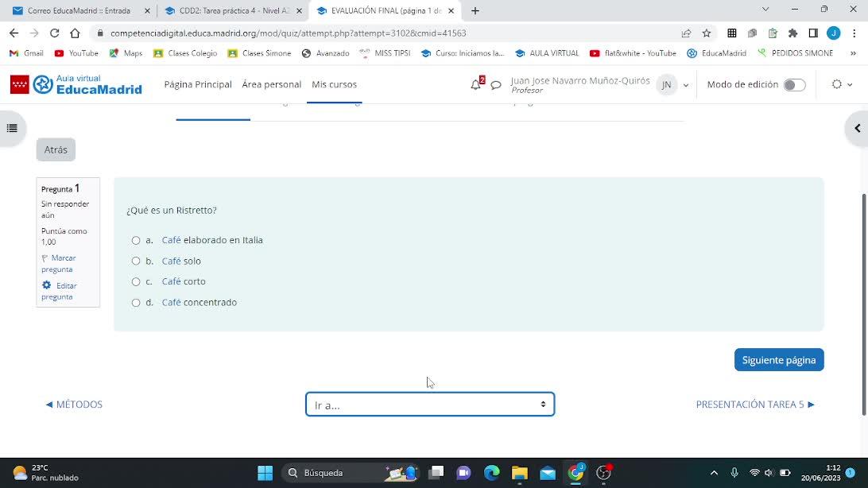Open Chrome three-dot menu
Viewport: 868px width, 488px height.
tap(854, 33)
